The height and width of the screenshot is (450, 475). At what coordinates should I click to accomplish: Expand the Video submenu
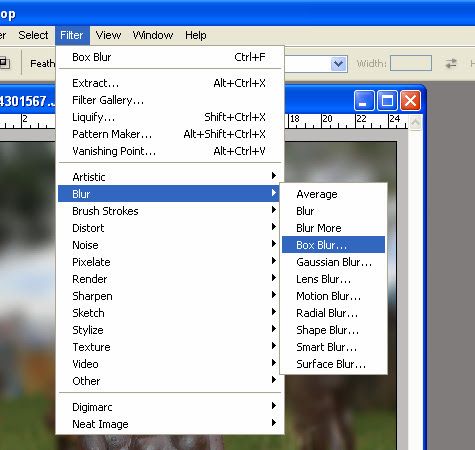point(170,364)
